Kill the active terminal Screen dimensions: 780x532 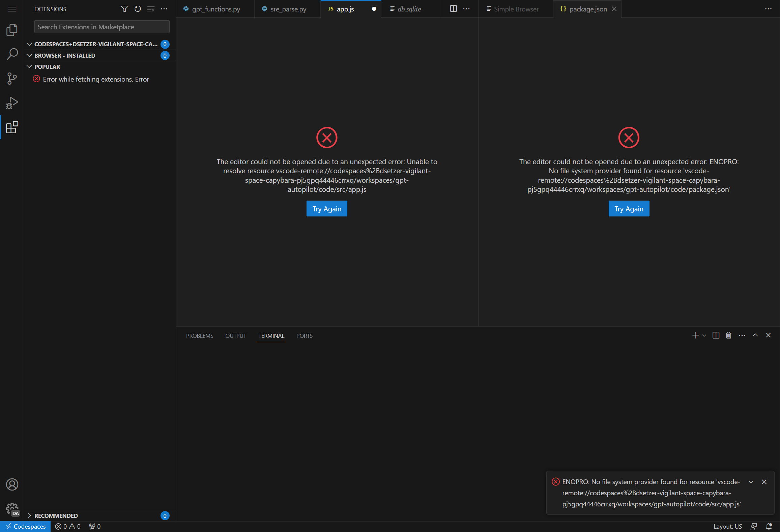click(x=728, y=335)
